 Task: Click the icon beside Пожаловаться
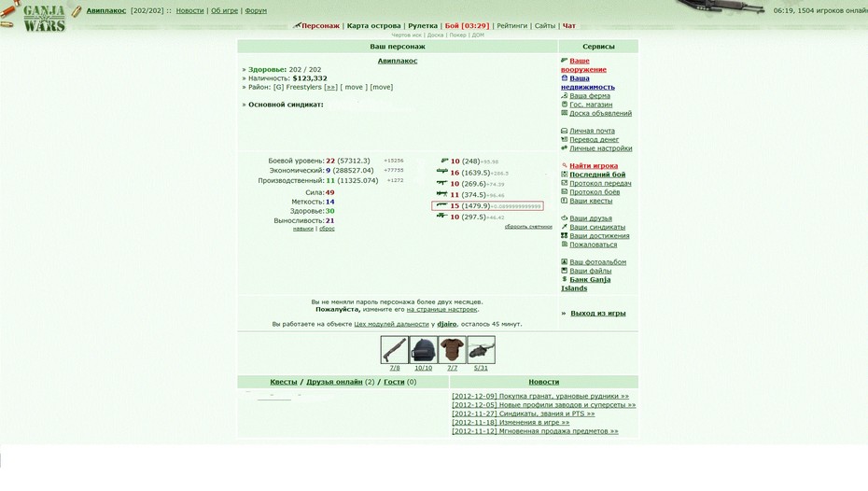(x=564, y=245)
